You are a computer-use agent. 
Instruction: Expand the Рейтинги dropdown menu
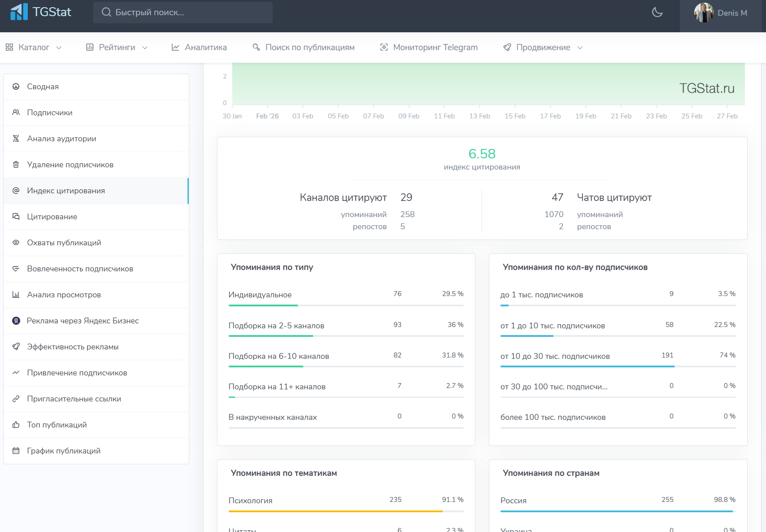coord(117,48)
